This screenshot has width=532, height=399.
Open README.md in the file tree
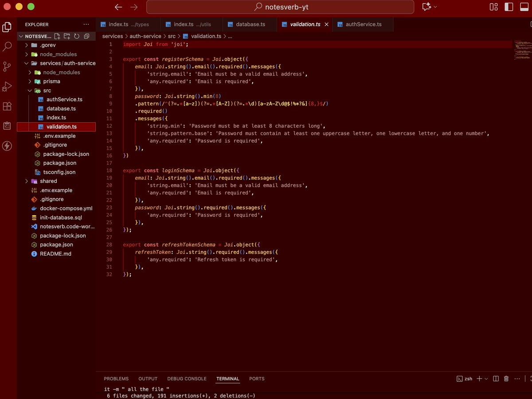tap(55, 254)
